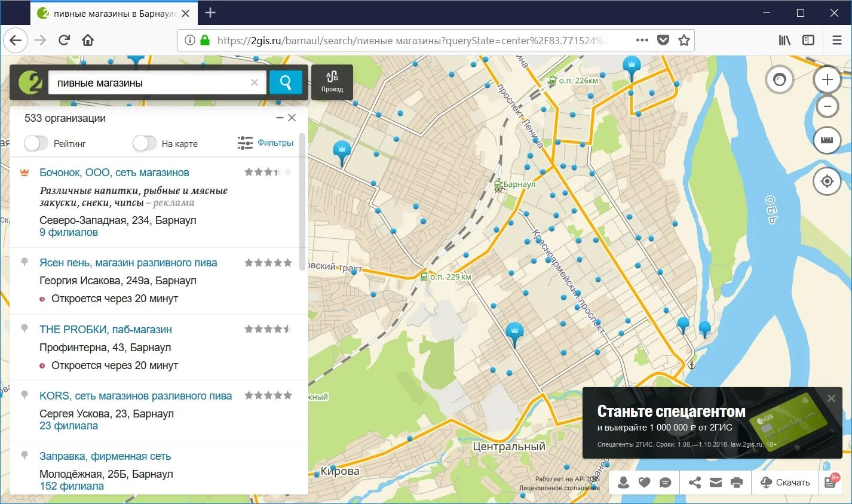
Task: Click the о.п. 229 км stop label
Action: 450,277
